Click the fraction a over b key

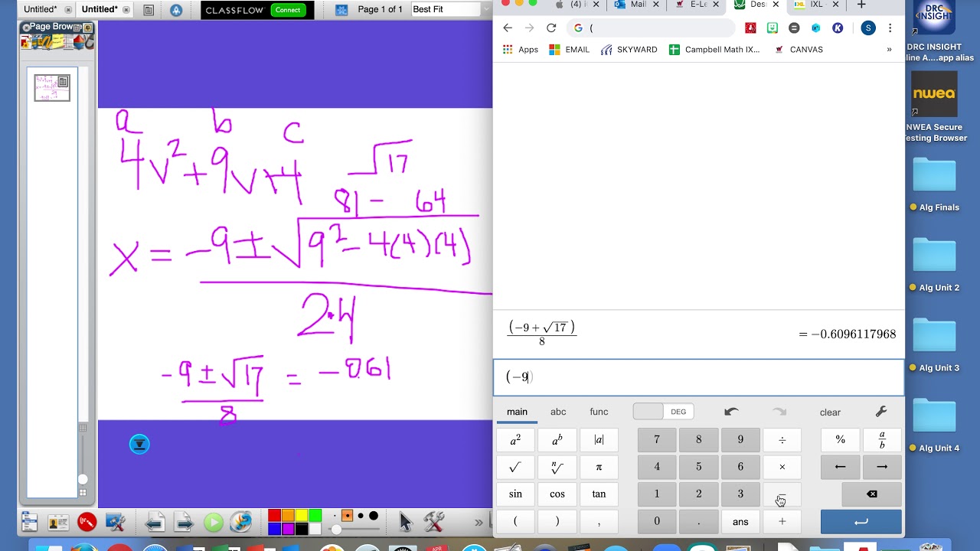[882, 439]
